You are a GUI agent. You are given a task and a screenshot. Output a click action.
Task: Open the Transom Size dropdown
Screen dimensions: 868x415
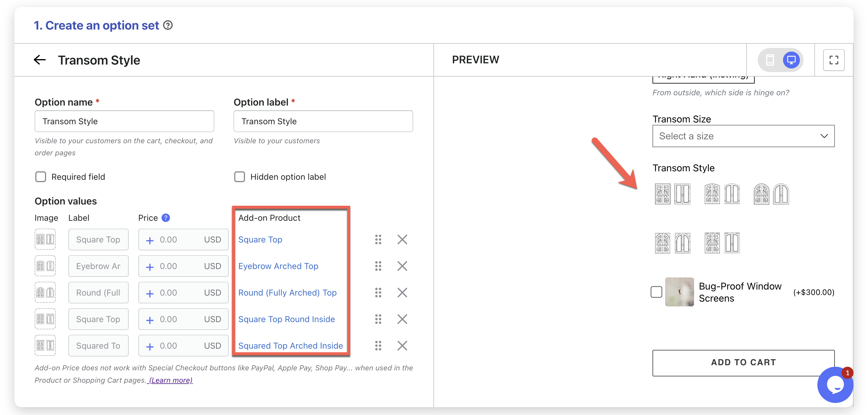[743, 136]
